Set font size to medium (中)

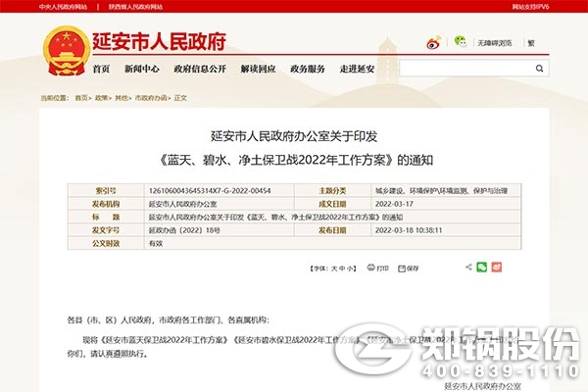tap(342, 267)
